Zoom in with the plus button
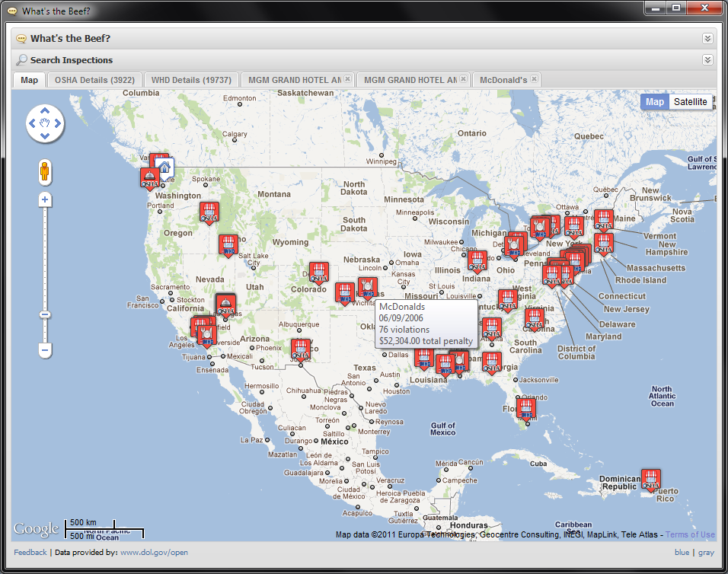728x574 pixels. tap(45, 200)
